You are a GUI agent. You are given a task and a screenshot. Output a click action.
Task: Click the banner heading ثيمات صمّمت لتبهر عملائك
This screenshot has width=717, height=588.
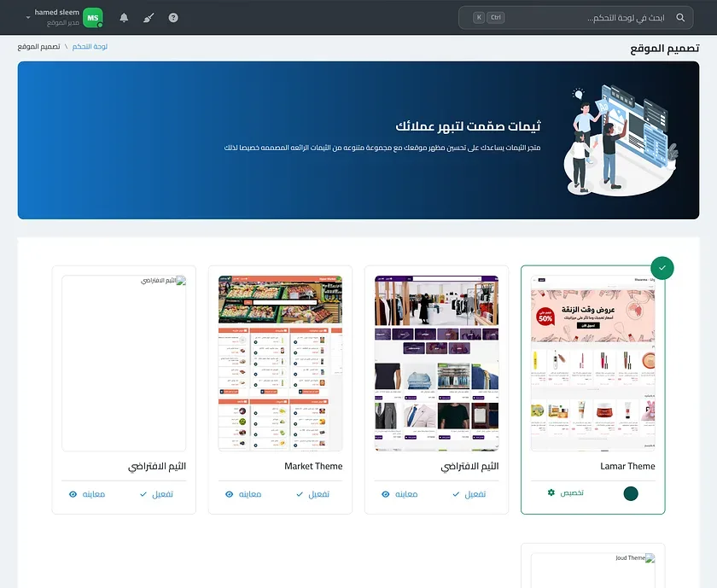468,125
